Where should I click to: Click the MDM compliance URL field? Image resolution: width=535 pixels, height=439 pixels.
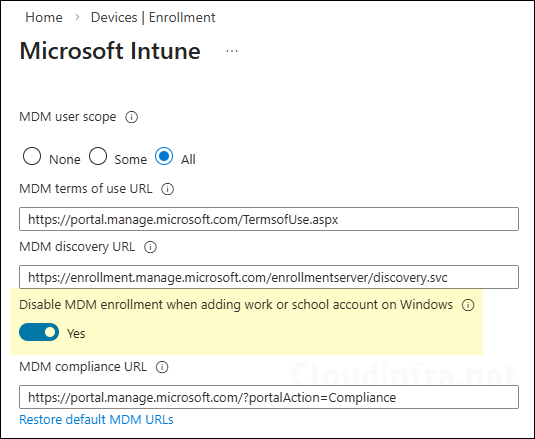(269, 397)
